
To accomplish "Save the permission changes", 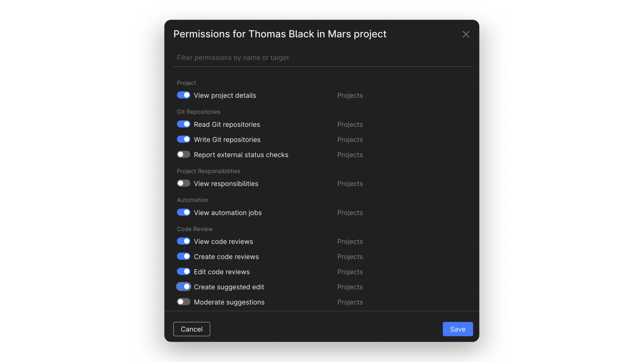I will [458, 329].
